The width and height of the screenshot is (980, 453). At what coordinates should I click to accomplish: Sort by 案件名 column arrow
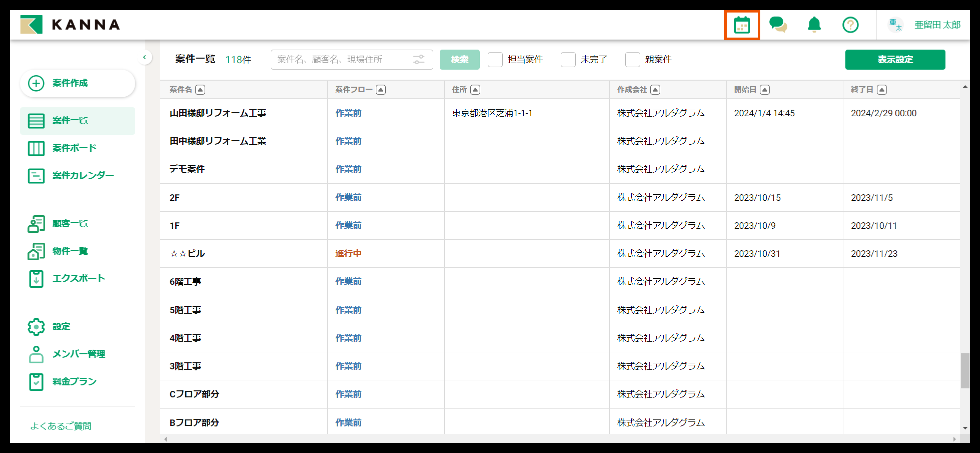[x=200, y=89]
